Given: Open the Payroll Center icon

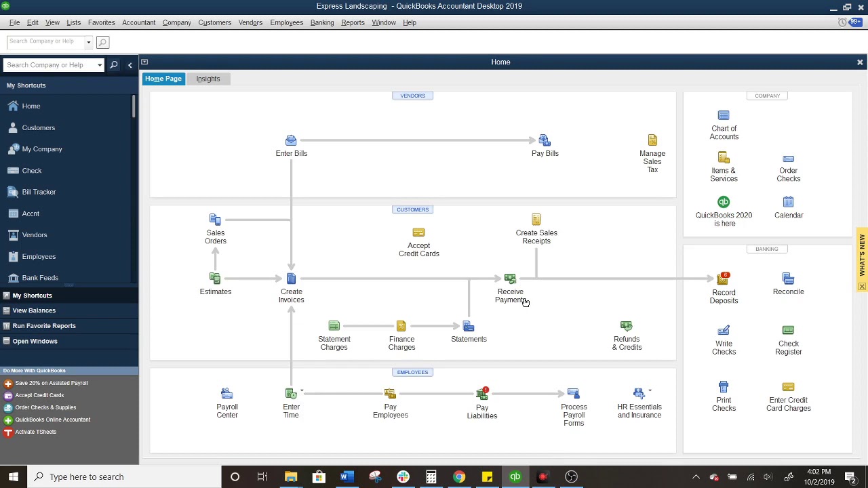Looking at the screenshot, I should tap(226, 394).
